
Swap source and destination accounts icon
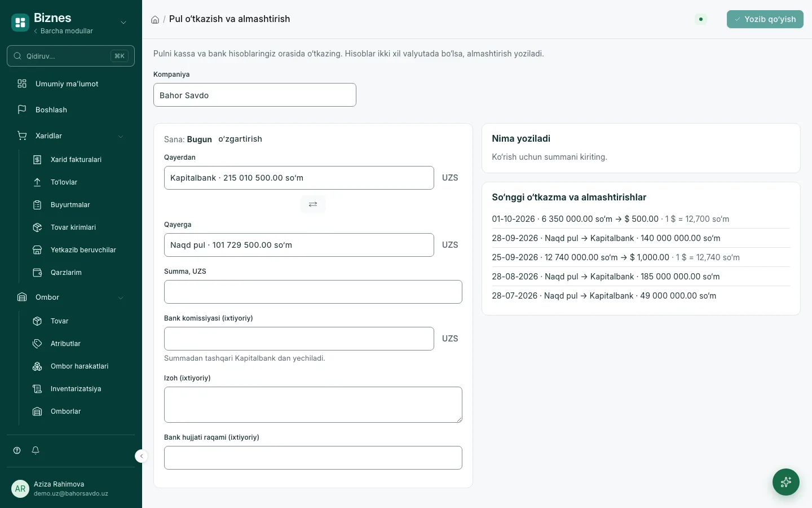[x=313, y=204]
